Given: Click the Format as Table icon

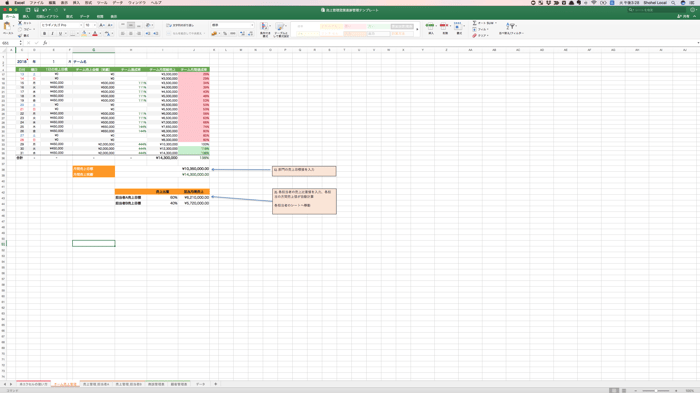Looking at the screenshot, I should tap(280, 27).
